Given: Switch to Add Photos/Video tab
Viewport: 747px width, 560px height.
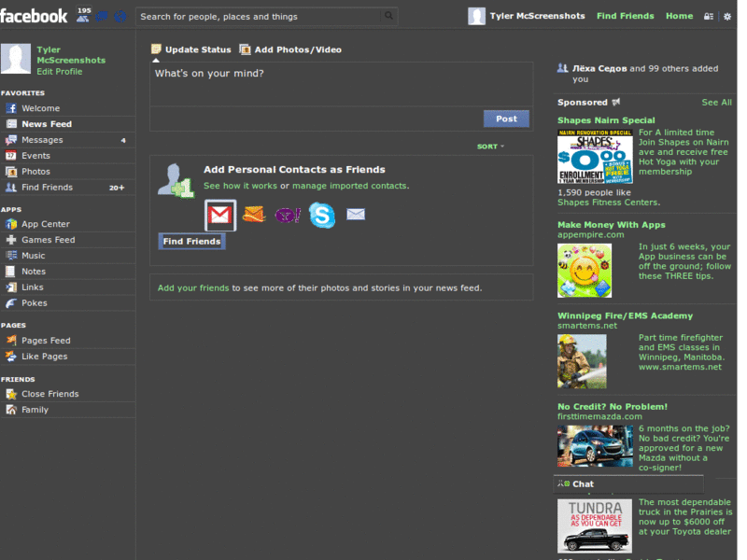Looking at the screenshot, I should coord(290,49).
